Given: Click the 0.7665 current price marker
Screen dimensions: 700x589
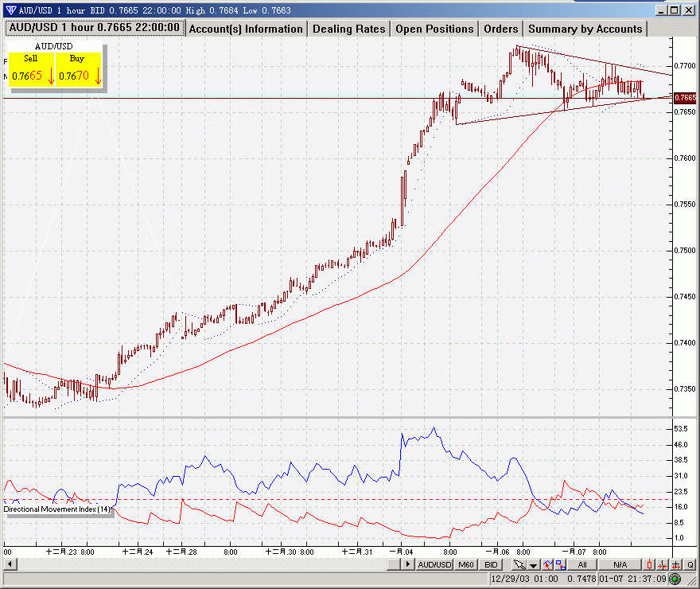Looking at the screenshot, I should coord(685,97).
